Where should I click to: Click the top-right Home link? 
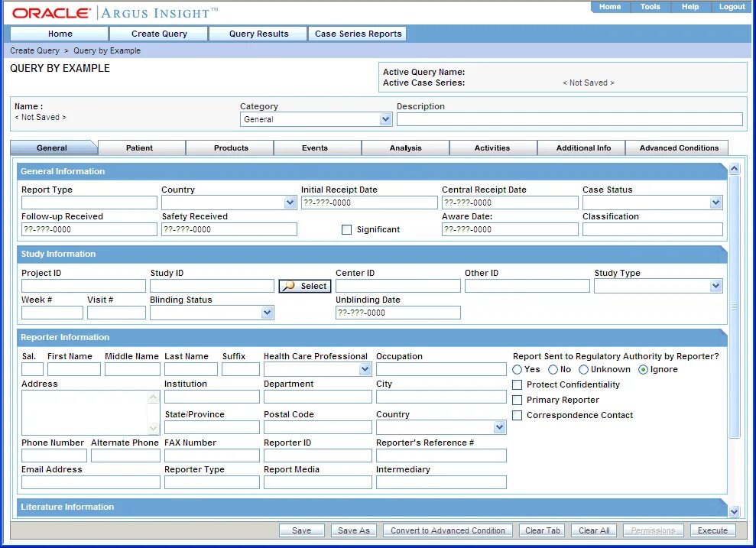pyautogui.click(x=610, y=7)
